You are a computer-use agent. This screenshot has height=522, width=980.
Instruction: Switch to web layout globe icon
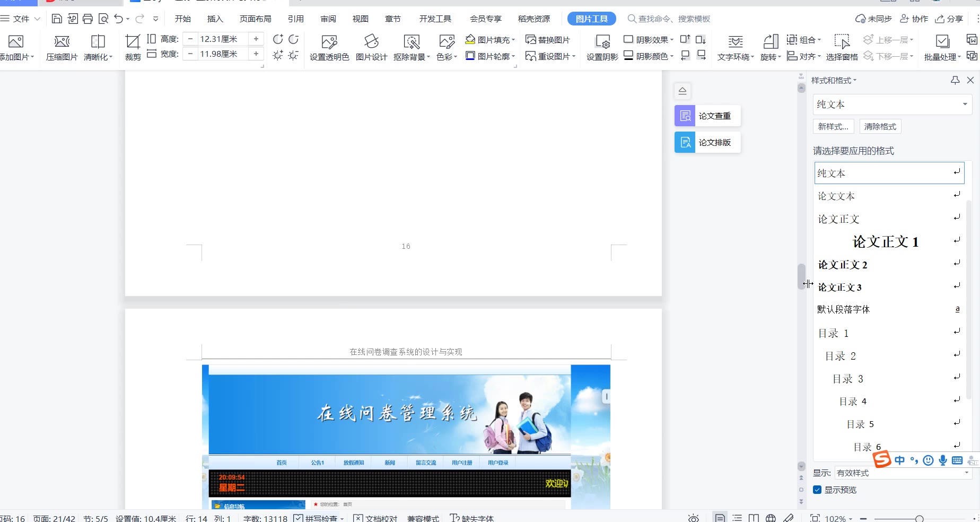coord(771,518)
